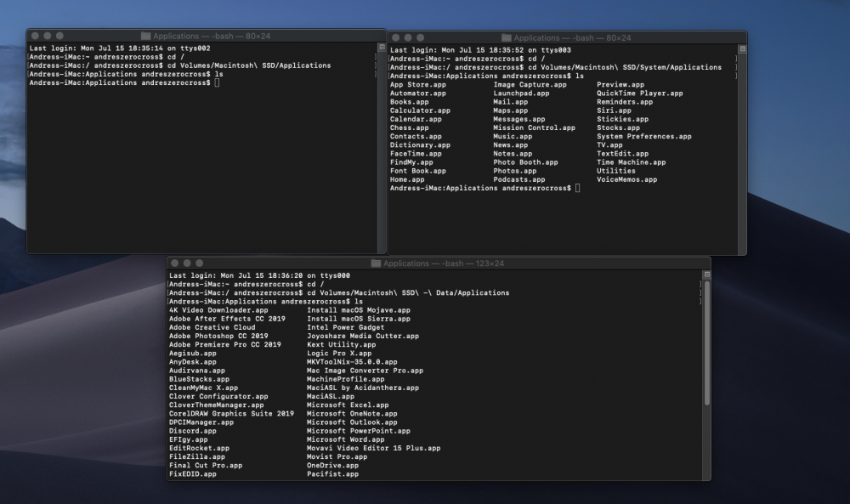This screenshot has height=504, width=850.
Task: Click the scrollback icon at top-right corner of the top-left Terminal
Action: pyautogui.click(x=382, y=48)
